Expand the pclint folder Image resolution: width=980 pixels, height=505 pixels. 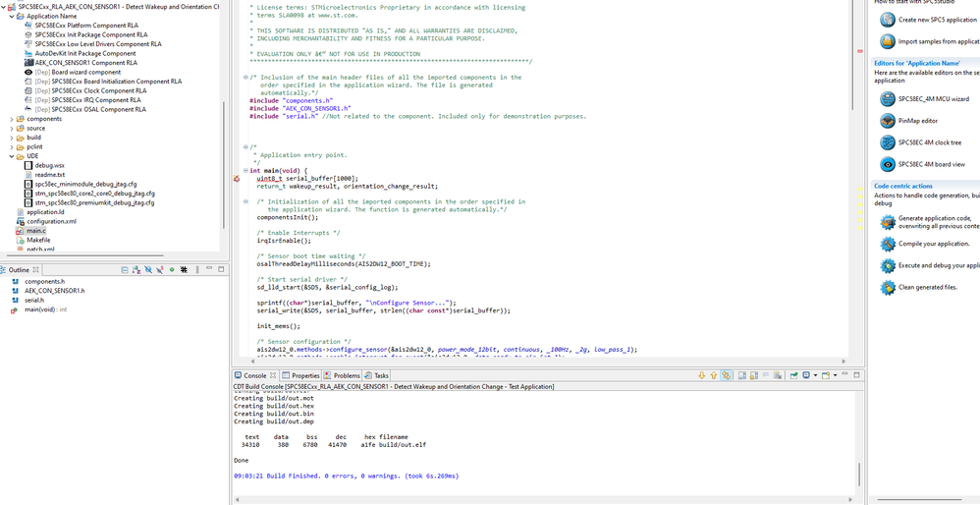pyautogui.click(x=12, y=146)
